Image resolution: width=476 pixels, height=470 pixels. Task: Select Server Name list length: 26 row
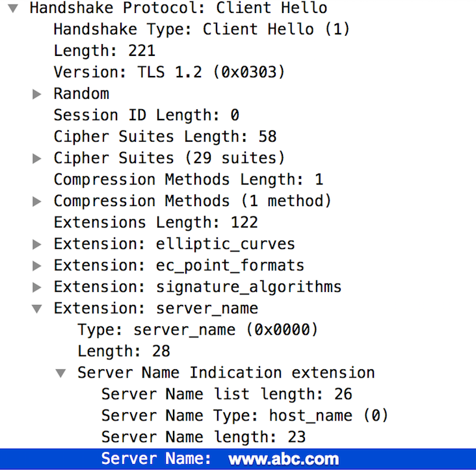point(226,394)
